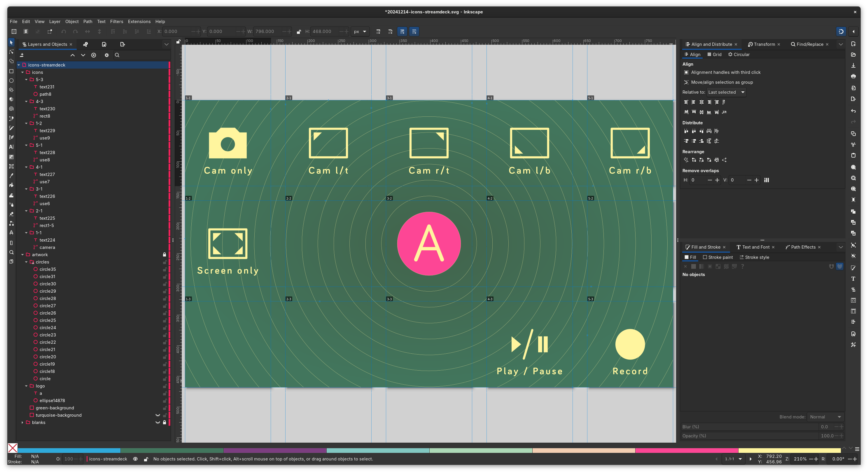Open the Object menu

72,21
